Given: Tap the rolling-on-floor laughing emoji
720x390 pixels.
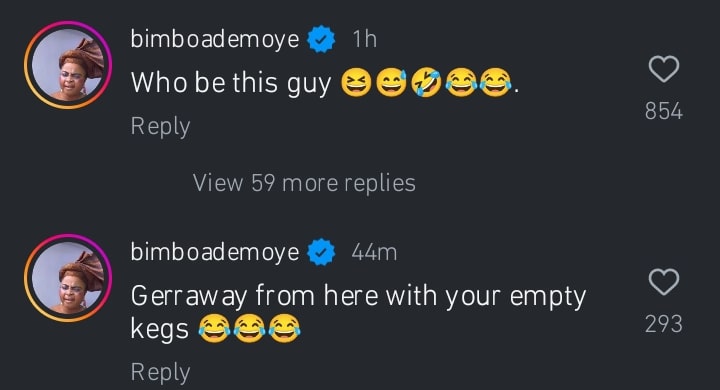Looking at the screenshot, I should pos(426,83).
